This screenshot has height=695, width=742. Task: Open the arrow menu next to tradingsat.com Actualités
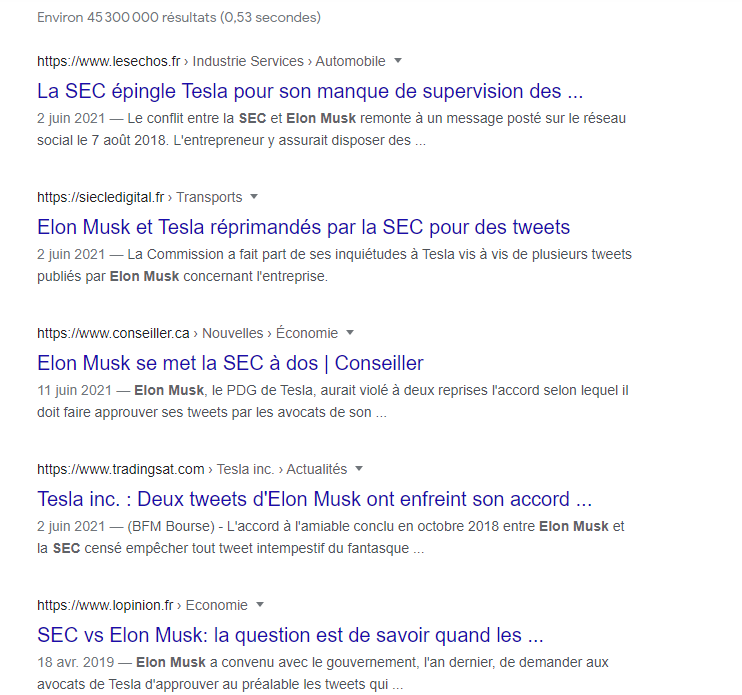click(359, 469)
